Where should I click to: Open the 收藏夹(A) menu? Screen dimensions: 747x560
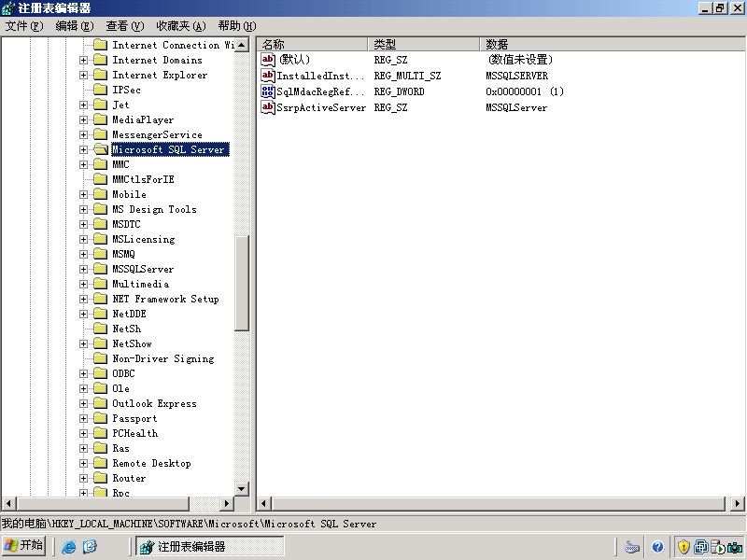coord(181,26)
